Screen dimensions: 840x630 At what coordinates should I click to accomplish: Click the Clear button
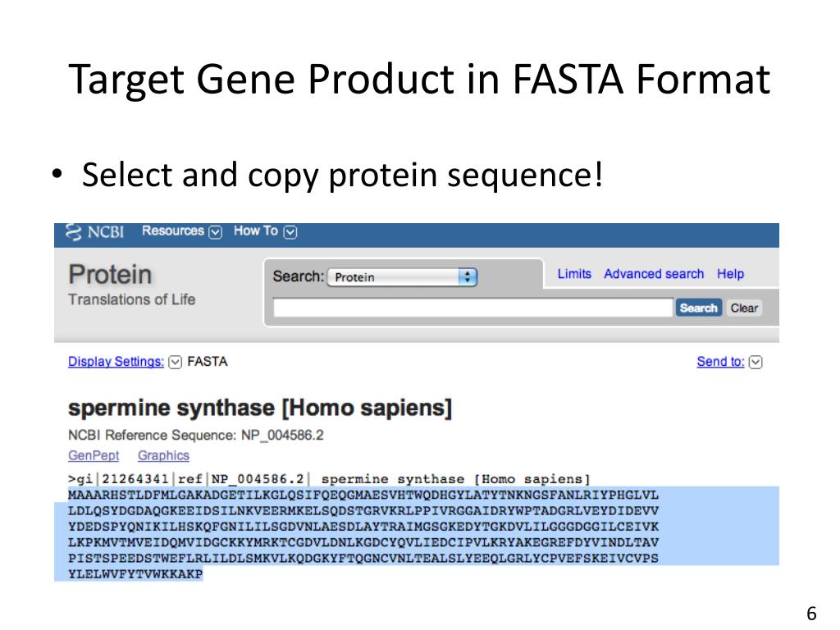[x=744, y=308]
